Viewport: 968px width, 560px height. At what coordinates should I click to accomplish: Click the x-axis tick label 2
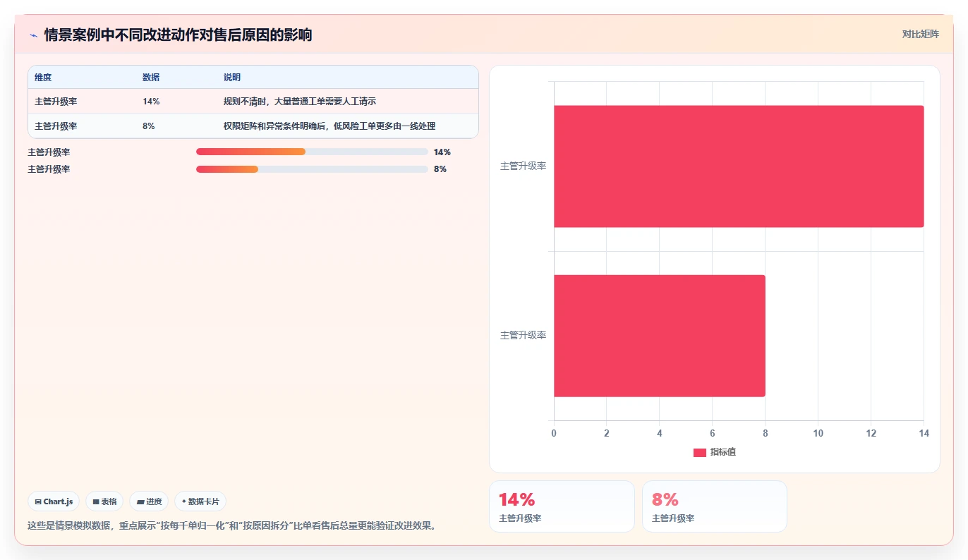point(607,433)
